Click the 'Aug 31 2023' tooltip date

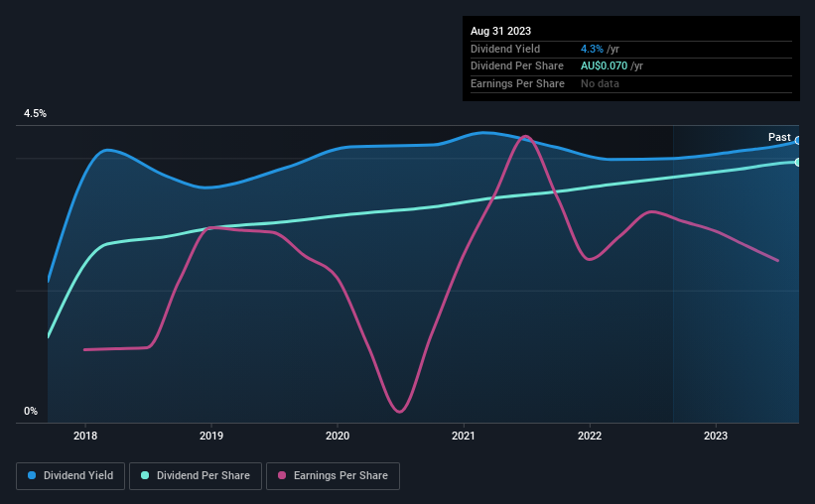coord(500,31)
